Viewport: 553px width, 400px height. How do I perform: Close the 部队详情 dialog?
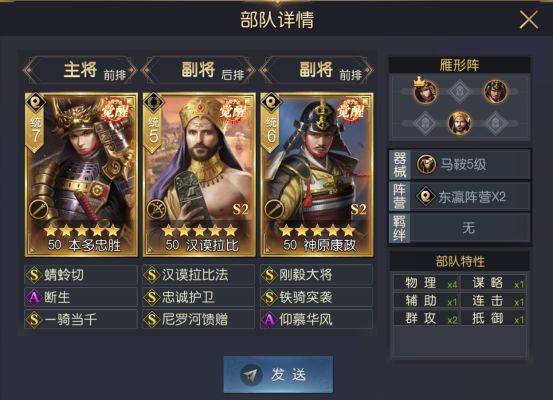pos(529,19)
